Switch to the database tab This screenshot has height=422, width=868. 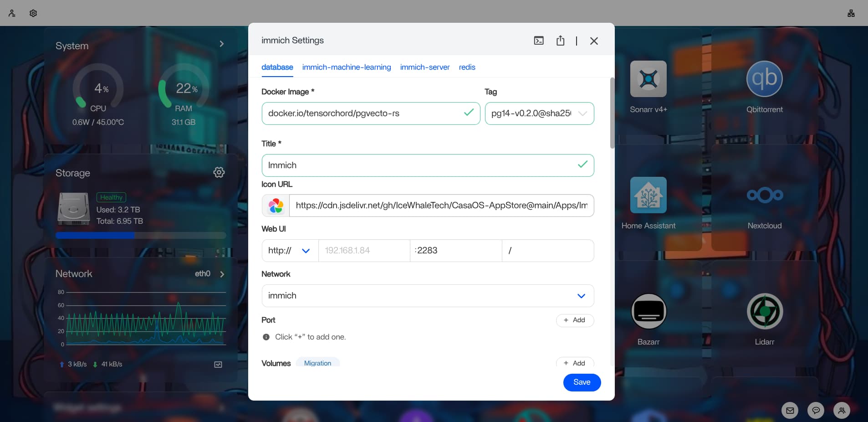point(277,67)
